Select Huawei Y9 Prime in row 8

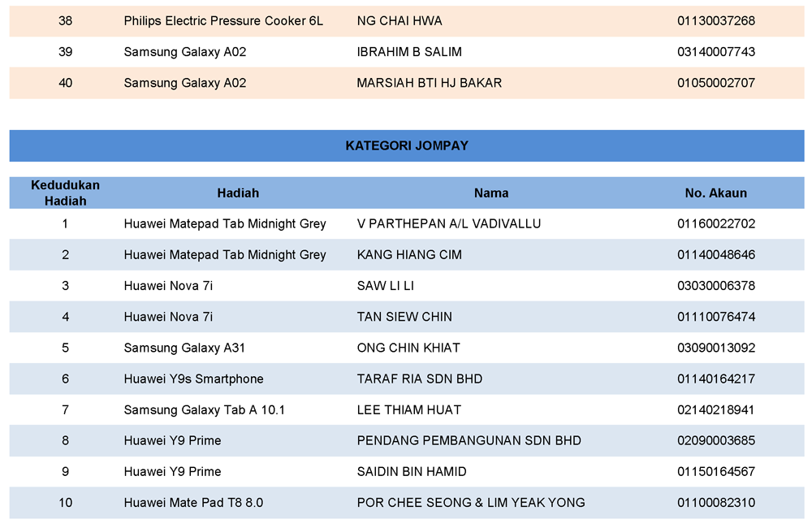172,440
